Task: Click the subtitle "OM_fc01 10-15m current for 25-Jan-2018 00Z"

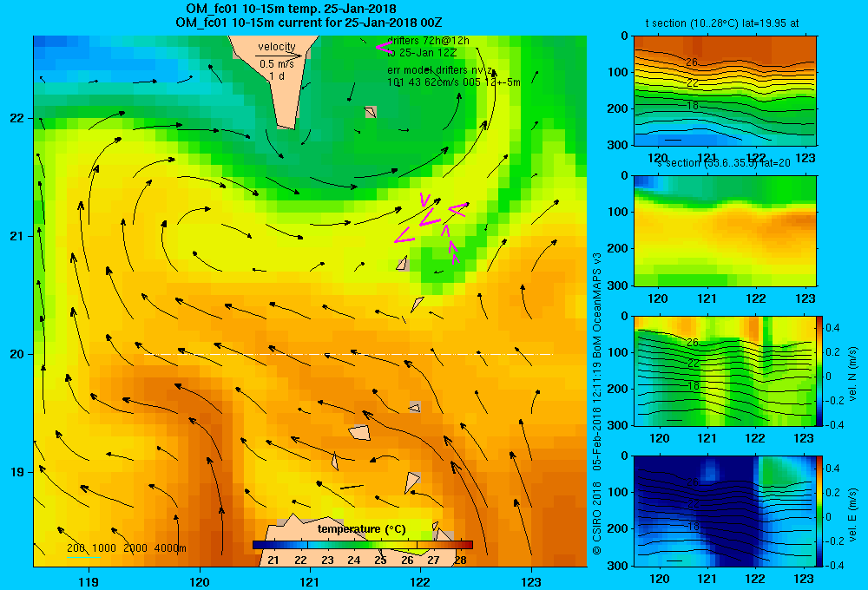Action: (308, 23)
